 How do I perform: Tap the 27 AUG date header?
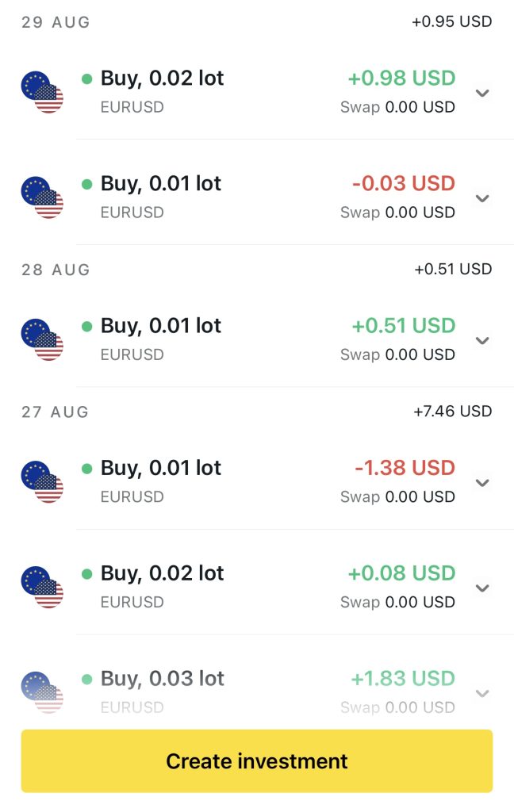pos(56,412)
